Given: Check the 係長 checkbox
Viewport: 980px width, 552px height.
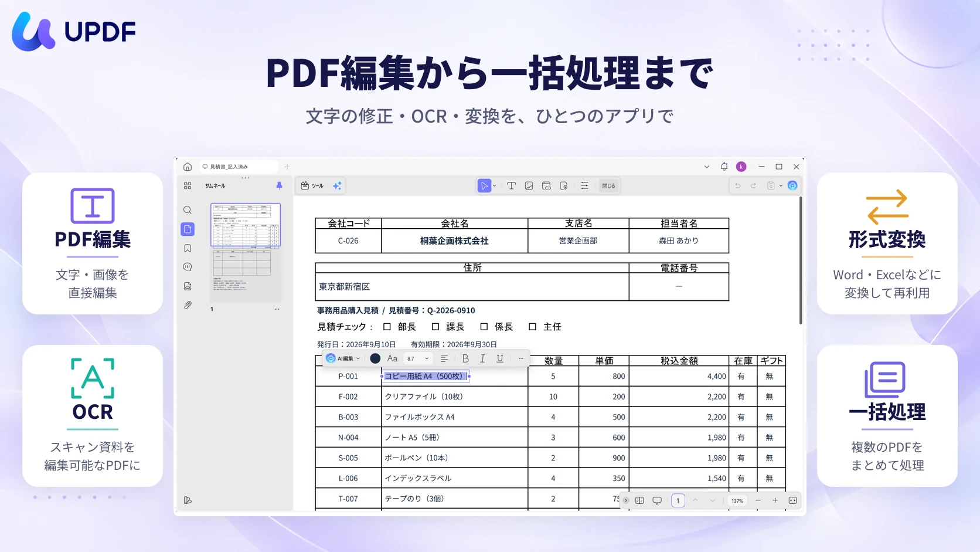Looking at the screenshot, I should 484,327.
